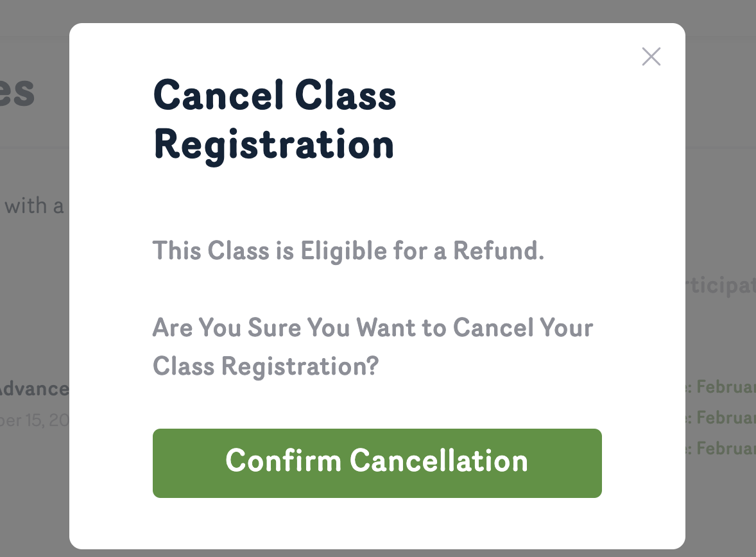
Task: Click the bold 'Registration' heading word
Action: pyautogui.click(x=273, y=144)
